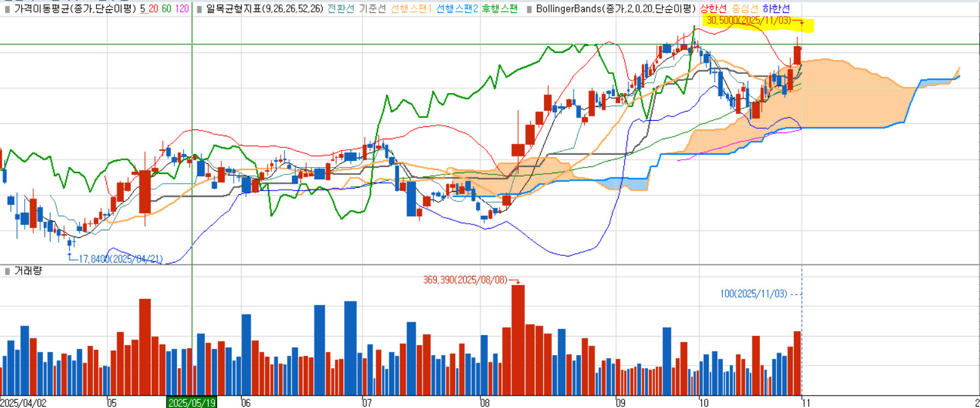Click the 후행스팬 legend label
The image size is (980, 408).
[500, 9]
